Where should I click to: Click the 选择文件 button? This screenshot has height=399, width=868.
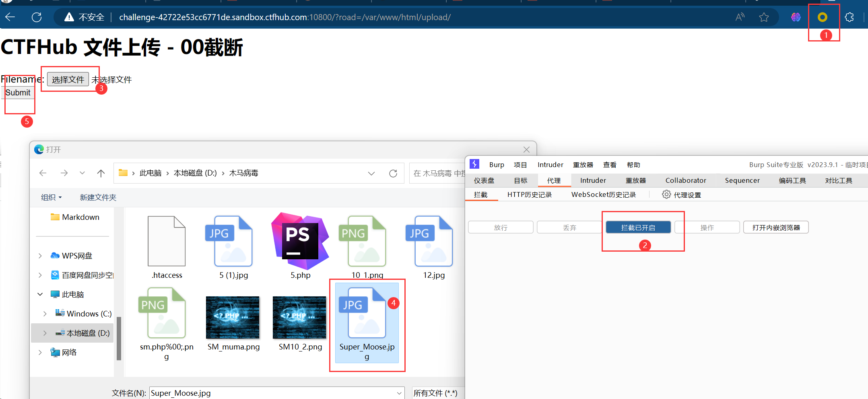coord(68,79)
